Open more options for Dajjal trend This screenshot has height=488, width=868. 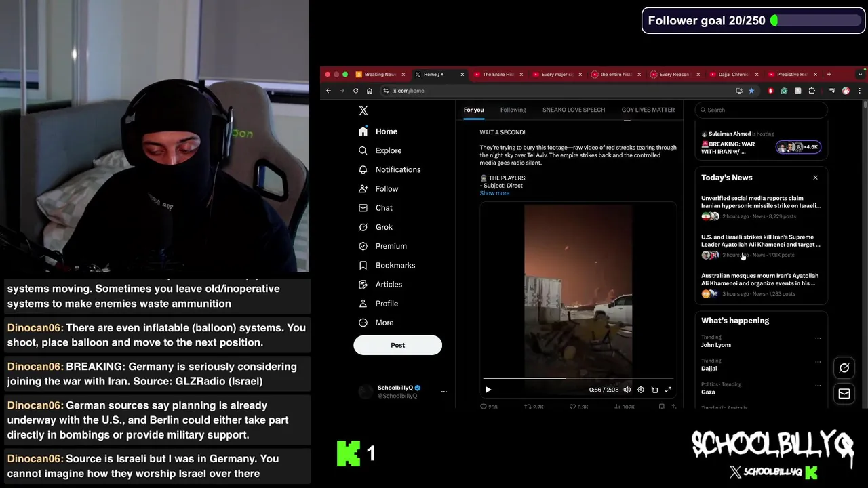click(x=818, y=361)
